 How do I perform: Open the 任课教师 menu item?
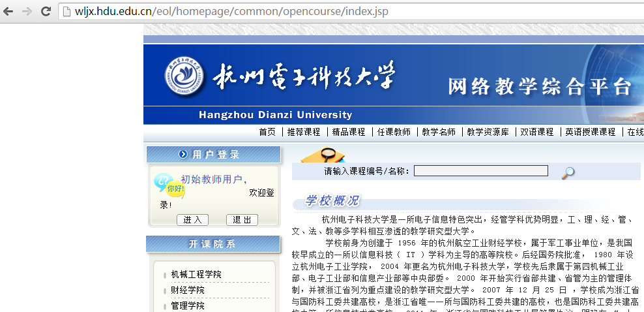[x=394, y=132]
